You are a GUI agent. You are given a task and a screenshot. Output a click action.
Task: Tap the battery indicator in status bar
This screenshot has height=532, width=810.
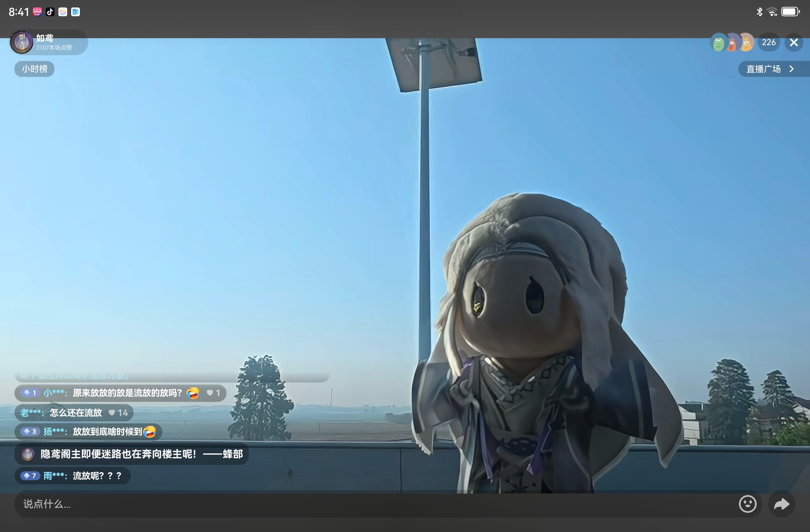coord(790,12)
